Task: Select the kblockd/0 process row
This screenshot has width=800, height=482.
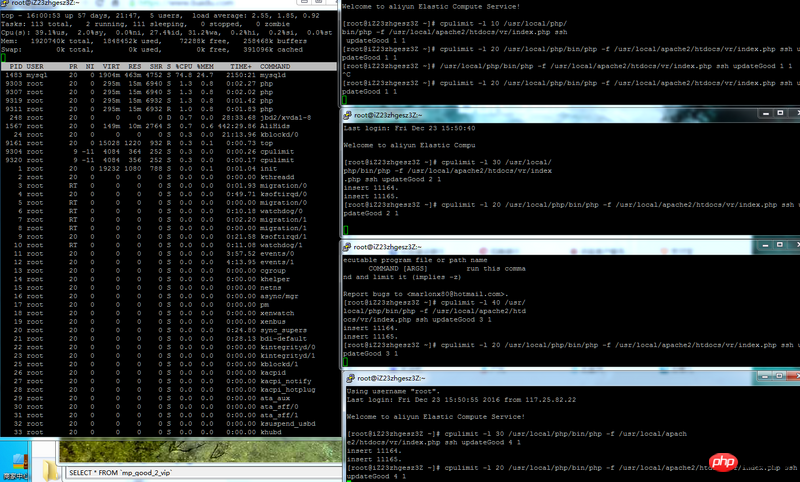Action: [170, 135]
